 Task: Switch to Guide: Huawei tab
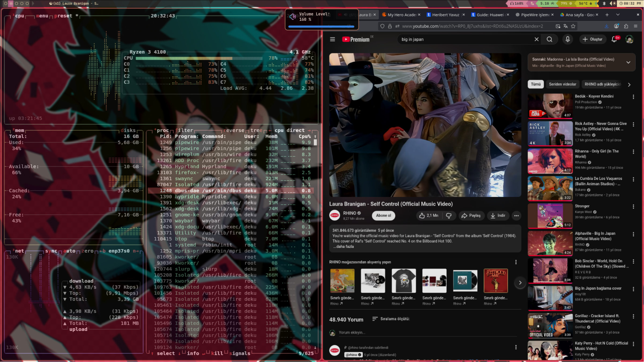pyautogui.click(x=490, y=15)
